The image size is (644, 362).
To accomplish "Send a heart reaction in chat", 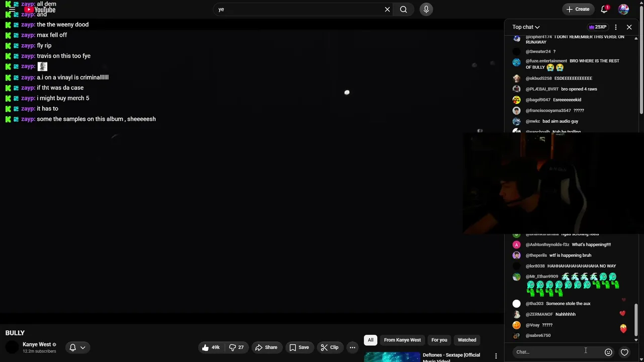I will click(624, 352).
